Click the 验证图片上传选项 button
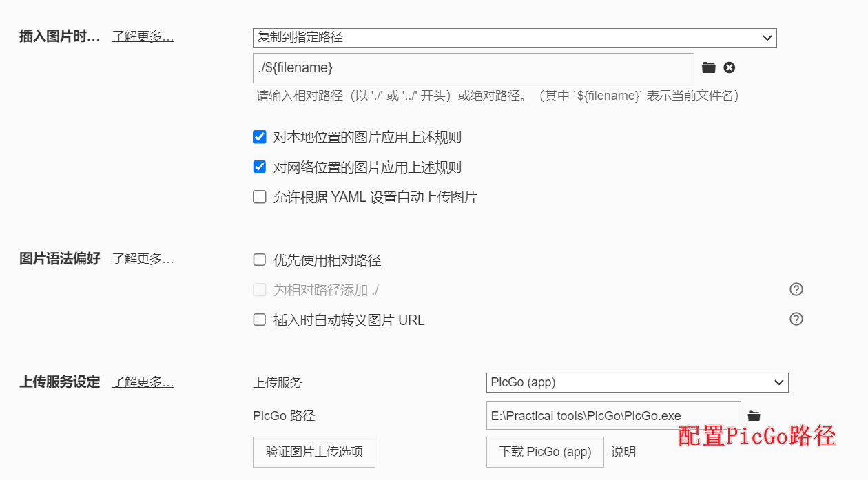This screenshot has height=480, width=868. click(x=314, y=452)
